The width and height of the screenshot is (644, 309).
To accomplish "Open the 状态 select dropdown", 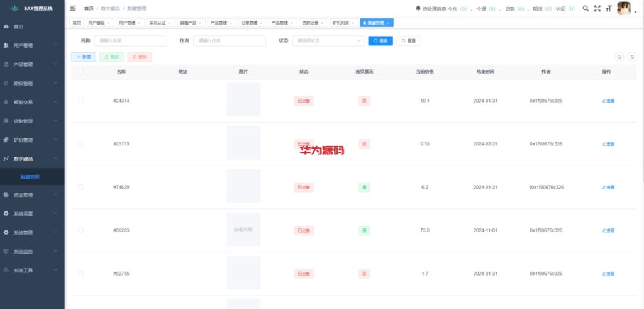I will pyautogui.click(x=328, y=41).
